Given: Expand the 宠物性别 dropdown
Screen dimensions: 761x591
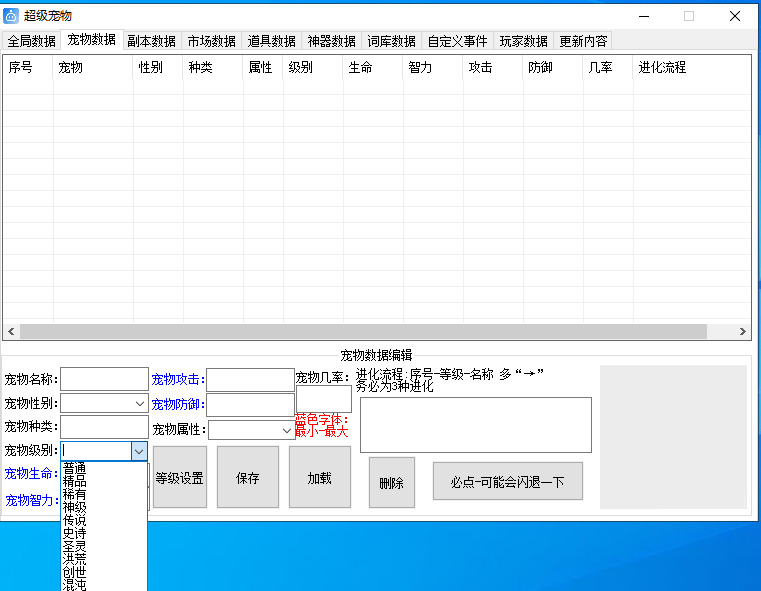Looking at the screenshot, I should point(140,403).
